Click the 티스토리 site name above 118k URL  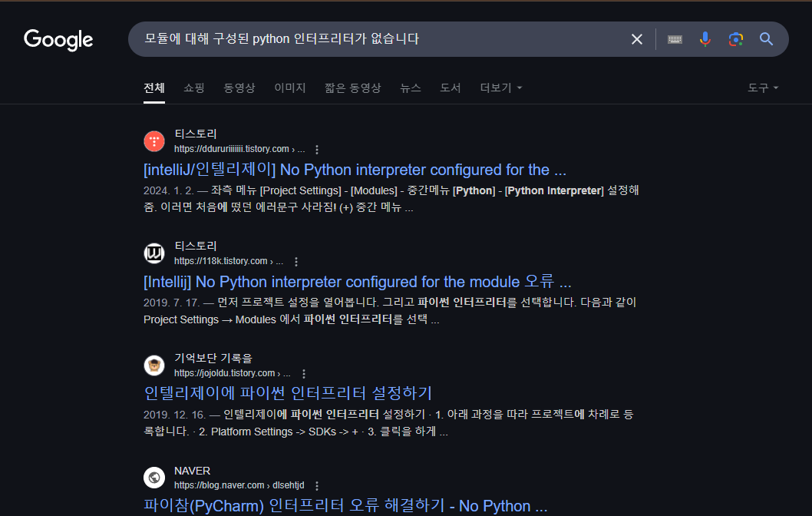coord(195,246)
